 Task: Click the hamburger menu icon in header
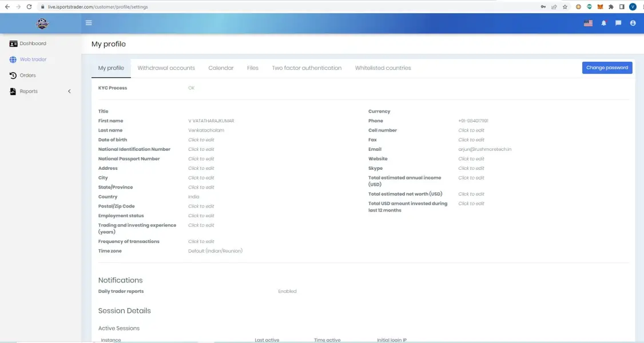89,23
